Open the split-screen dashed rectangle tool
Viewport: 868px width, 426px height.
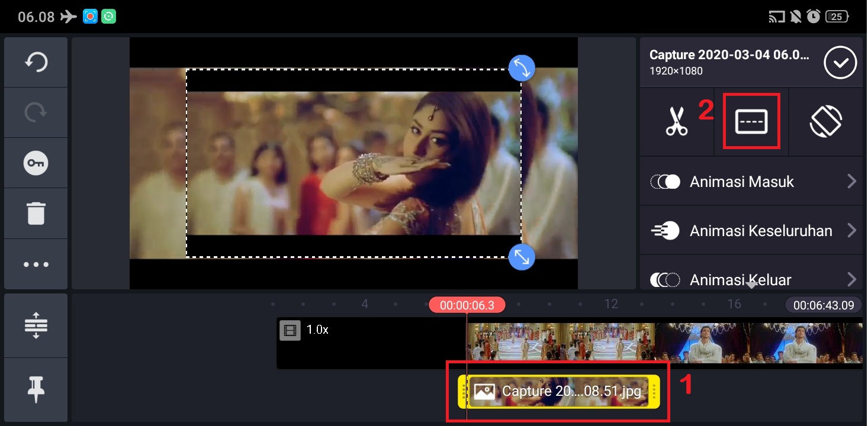[751, 122]
